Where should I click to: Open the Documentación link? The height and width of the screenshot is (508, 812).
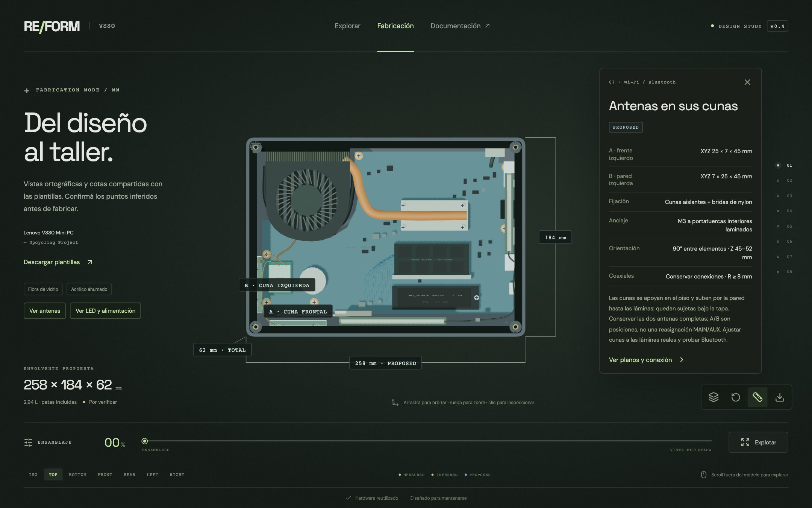click(460, 26)
